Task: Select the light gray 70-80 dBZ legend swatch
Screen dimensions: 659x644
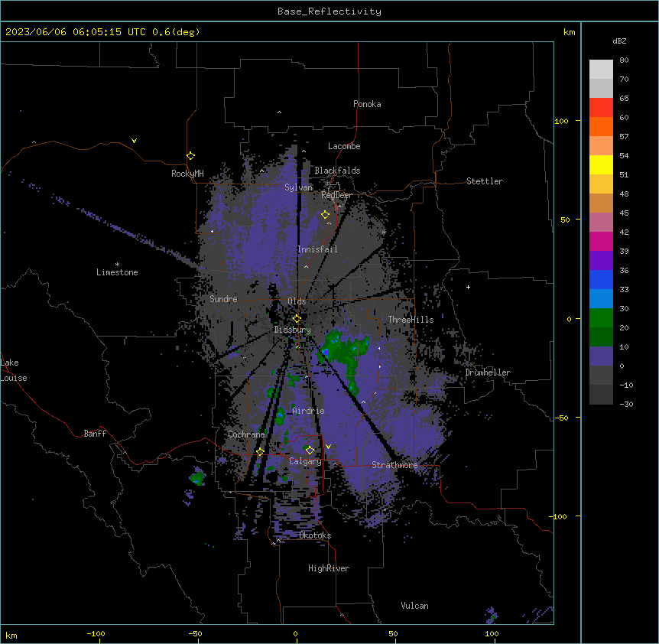Action: click(x=601, y=70)
